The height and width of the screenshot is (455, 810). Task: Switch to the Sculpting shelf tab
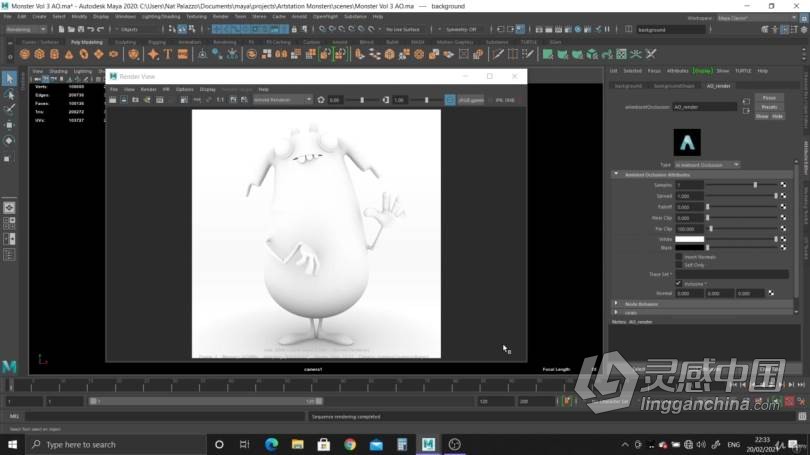pyautogui.click(x=126, y=42)
